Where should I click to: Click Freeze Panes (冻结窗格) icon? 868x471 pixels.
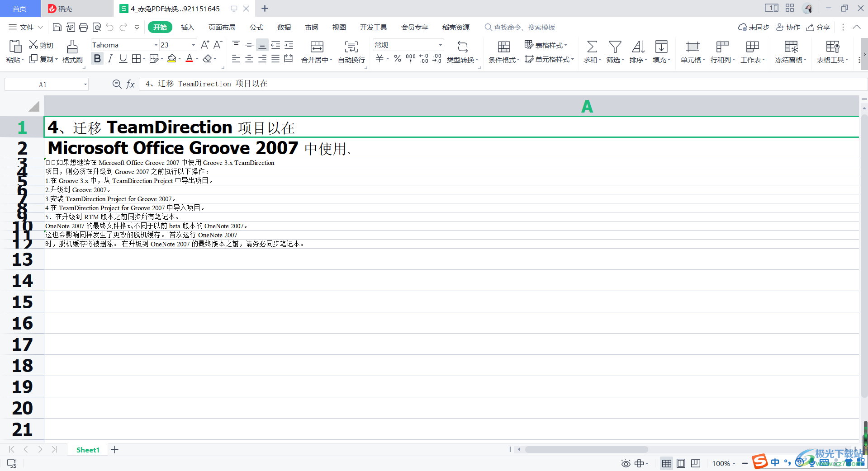click(791, 47)
